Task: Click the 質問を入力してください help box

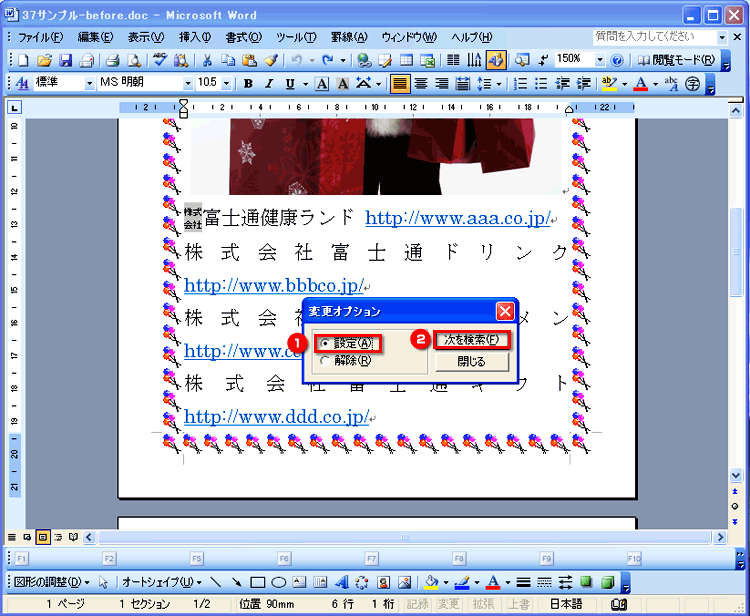Action: coord(654,37)
